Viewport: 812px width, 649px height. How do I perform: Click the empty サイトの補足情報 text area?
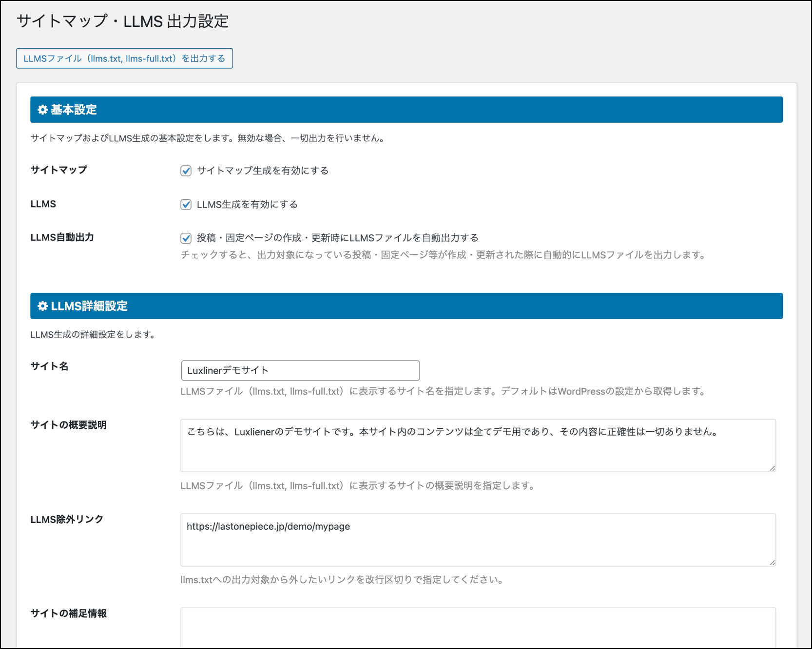tap(478, 628)
